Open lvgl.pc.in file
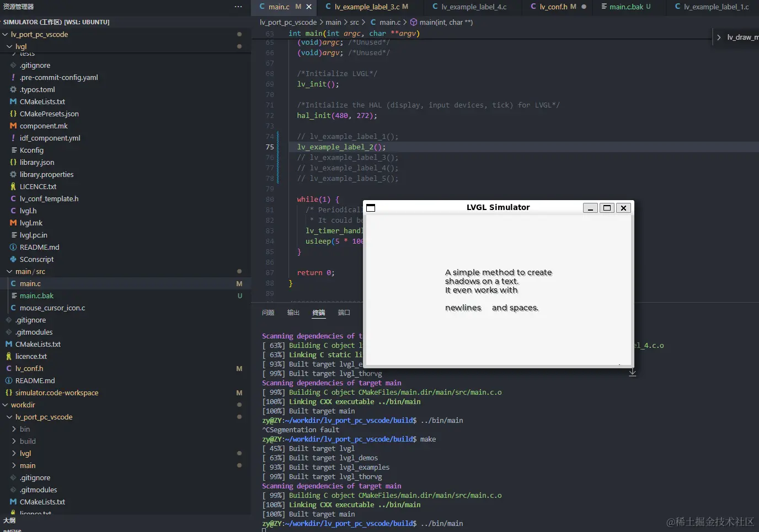 point(33,235)
